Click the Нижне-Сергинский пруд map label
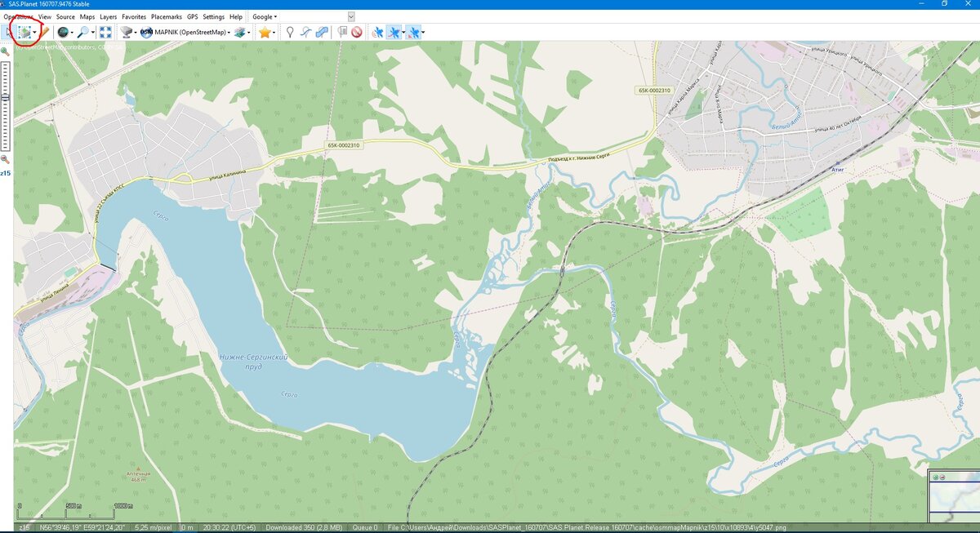 [x=253, y=362]
